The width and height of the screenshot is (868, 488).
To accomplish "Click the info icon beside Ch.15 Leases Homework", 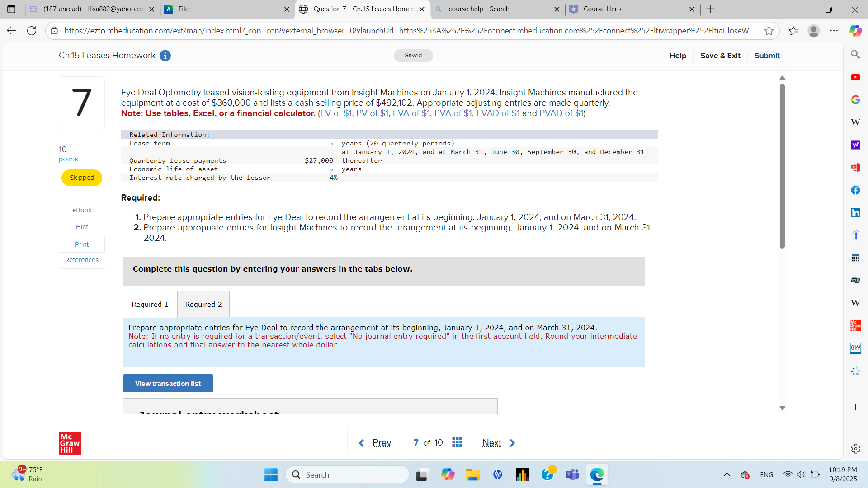I will click(165, 56).
